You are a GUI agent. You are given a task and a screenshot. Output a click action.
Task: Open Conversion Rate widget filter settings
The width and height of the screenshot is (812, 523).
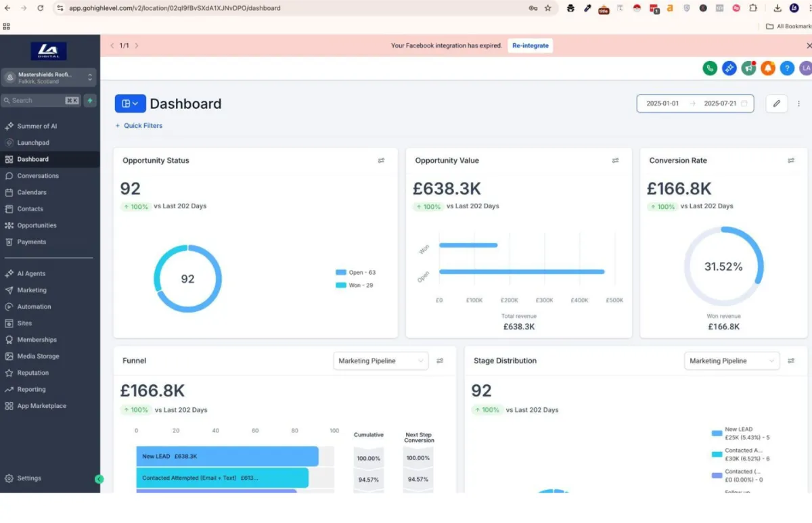[791, 160]
